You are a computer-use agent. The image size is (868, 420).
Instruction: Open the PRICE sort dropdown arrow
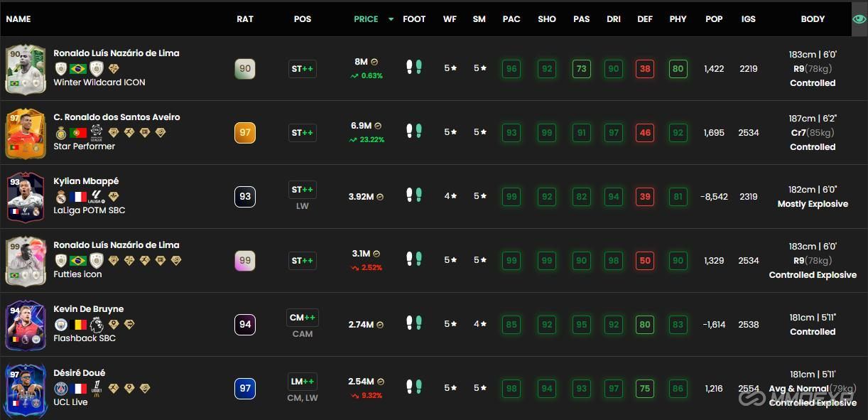pyautogui.click(x=389, y=19)
